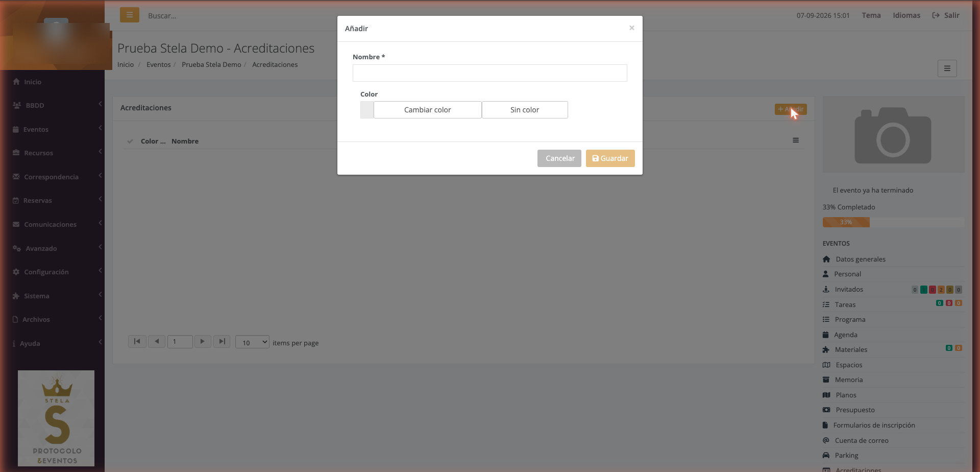Viewport: 980px width, 472px height.
Task: Click the Nombre input field
Action: pos(490,73)
